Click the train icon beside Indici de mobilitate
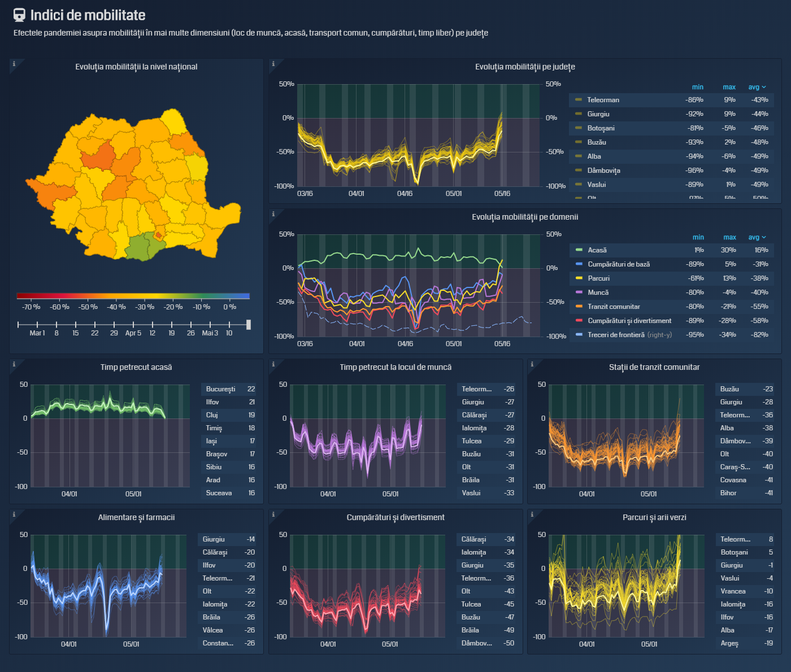The width and height of the screenshot is (791, 672). point(19,15)
